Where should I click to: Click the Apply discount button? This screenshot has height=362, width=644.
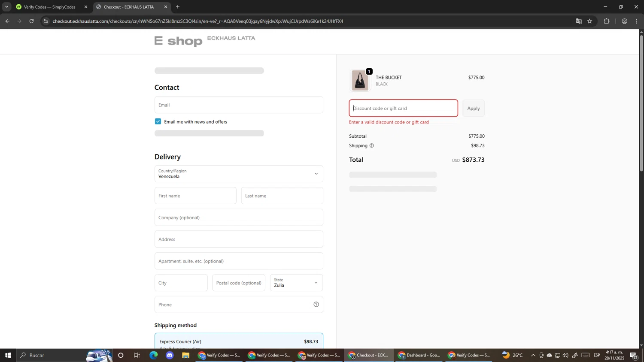[x=474, y=109]
